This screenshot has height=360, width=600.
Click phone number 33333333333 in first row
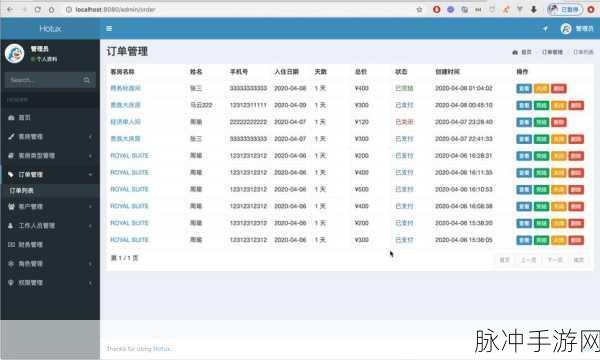click(248, 88)
